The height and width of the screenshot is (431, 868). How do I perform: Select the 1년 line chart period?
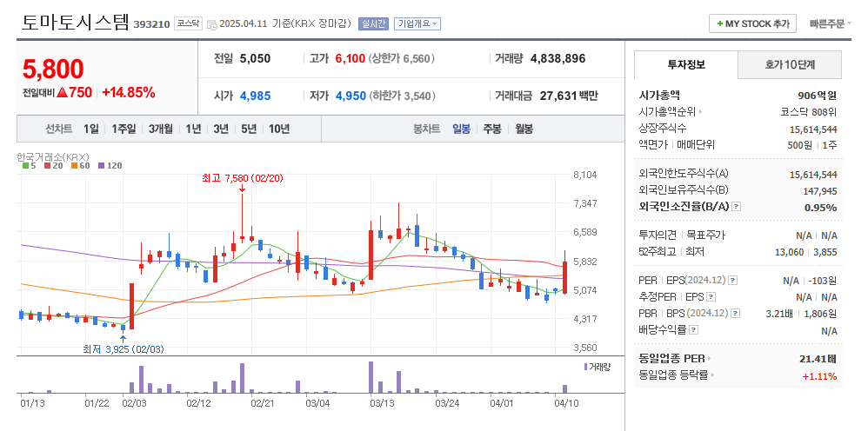(193, 129)
